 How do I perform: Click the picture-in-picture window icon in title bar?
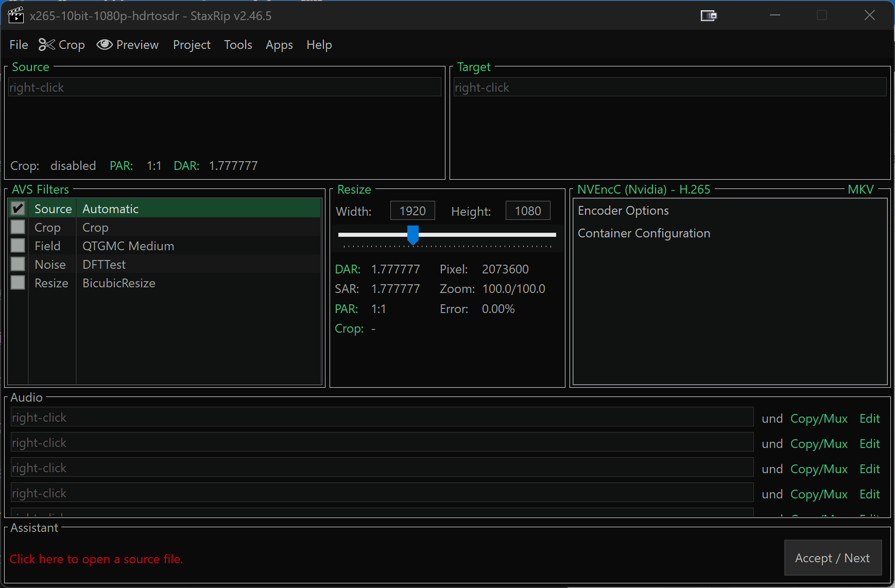click(x=709, y=15)
